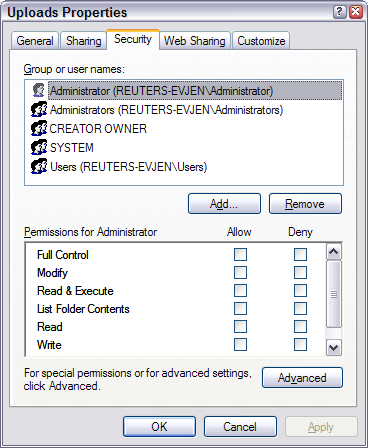Check Deny for Write permission
The height and width of the screenshot is (448, 368).
pos(300,344)
